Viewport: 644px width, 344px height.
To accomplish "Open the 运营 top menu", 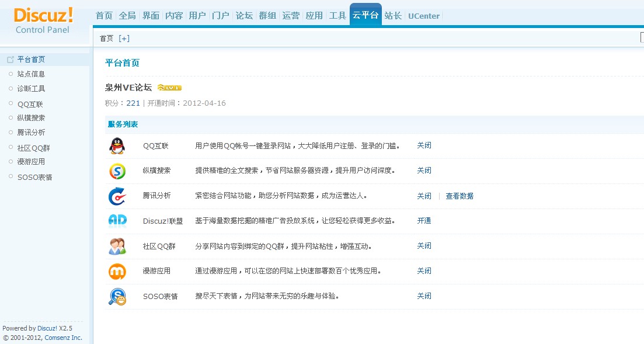I will 291,16.
